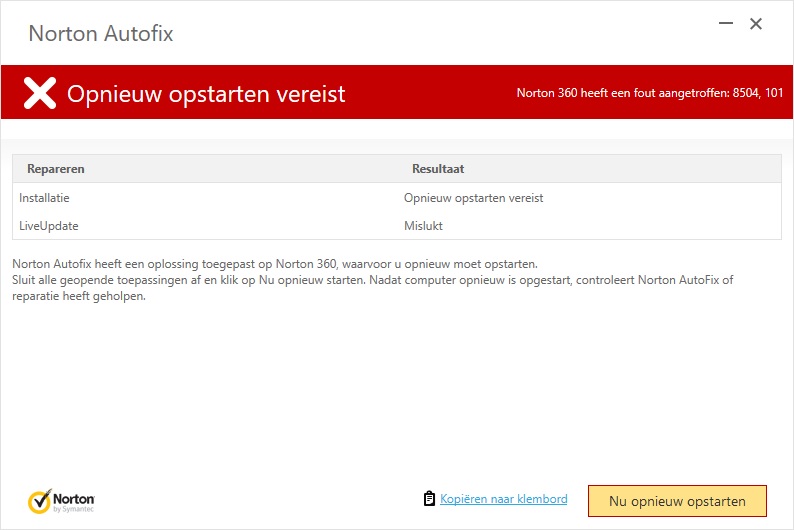Click the line starting 'Sluit alle geopende toepassingen'
794x530 pixels.
click(x=370, y=280)
